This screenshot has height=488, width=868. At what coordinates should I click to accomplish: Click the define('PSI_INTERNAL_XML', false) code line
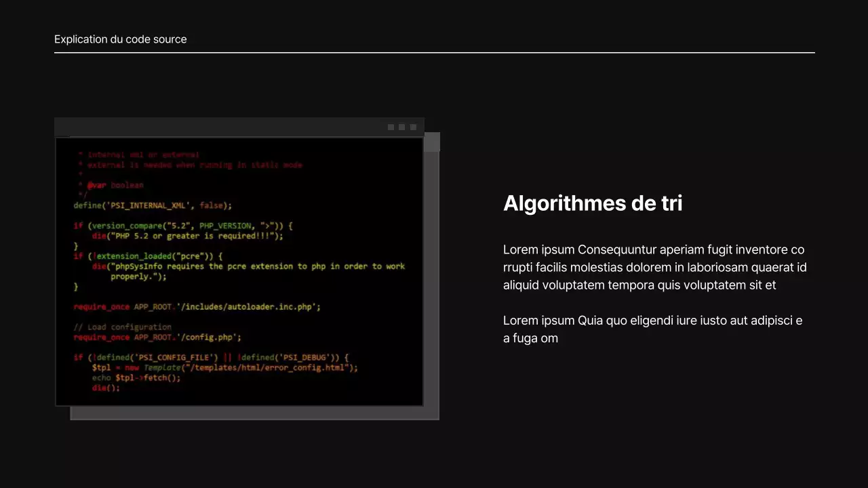click(x=153, y=205)
